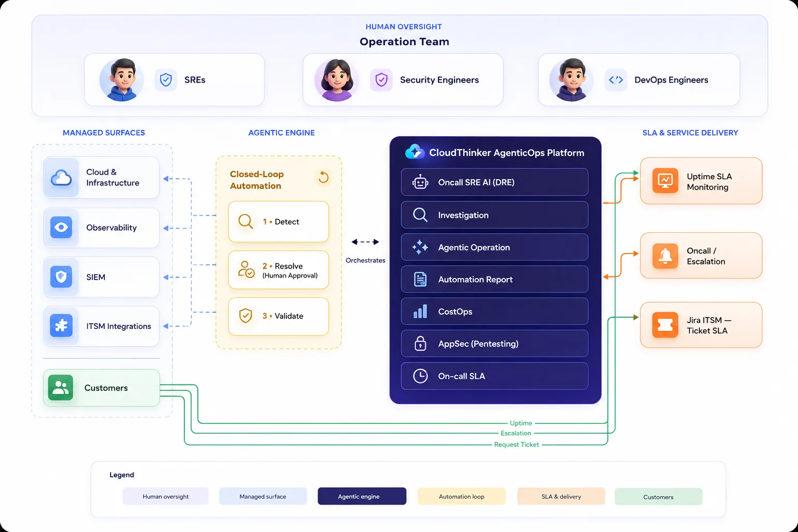The height and width of the screenshot is (532, 798).
Task: Click the Uptime SLA Monitoring text
Action: coord(709,182)
